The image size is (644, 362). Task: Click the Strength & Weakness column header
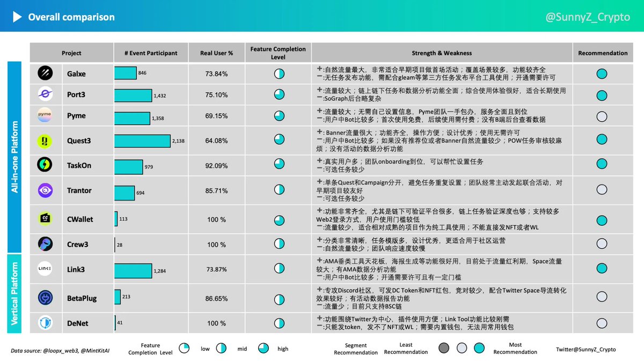pyautogui.click(x=442, y=53)
